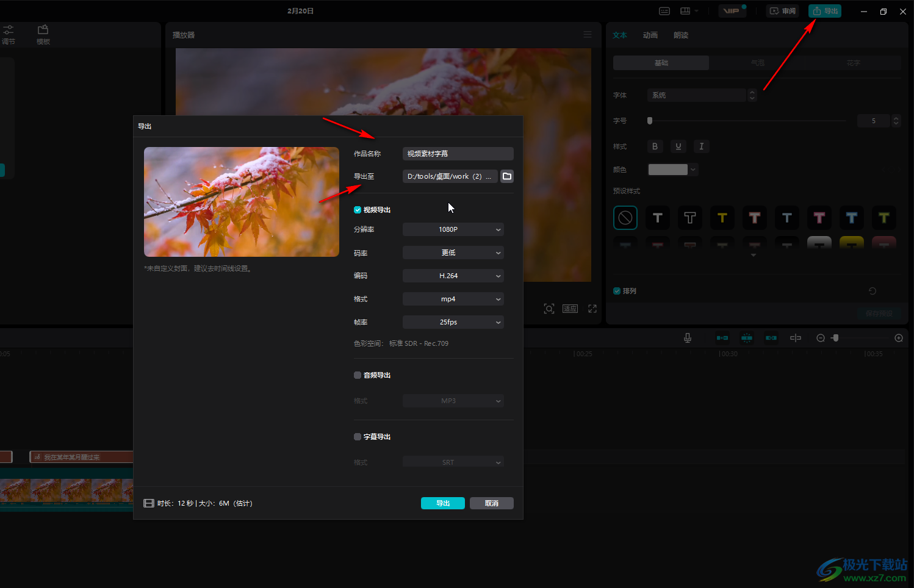Adjust the timeline zoom slider handle
The image size is (914, 588).
835,338
